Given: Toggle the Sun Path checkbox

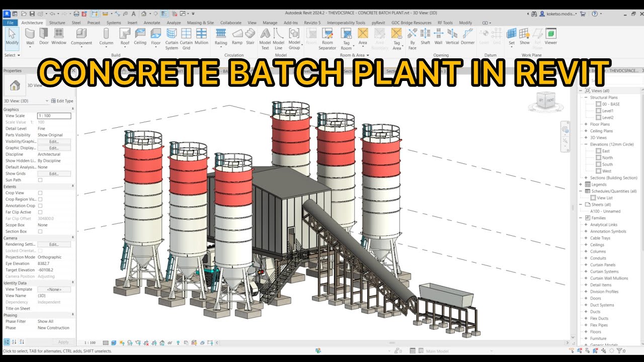Looking at the screenshot, I should coord(40,180).
